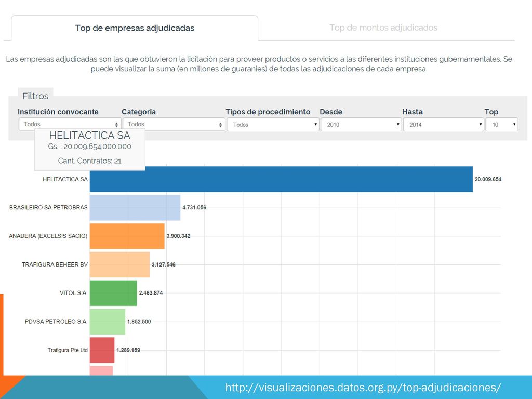This screenshot has height=399, width=532.
Task: Click the VITOL S.A. axis label
Action: click(74, 293)
